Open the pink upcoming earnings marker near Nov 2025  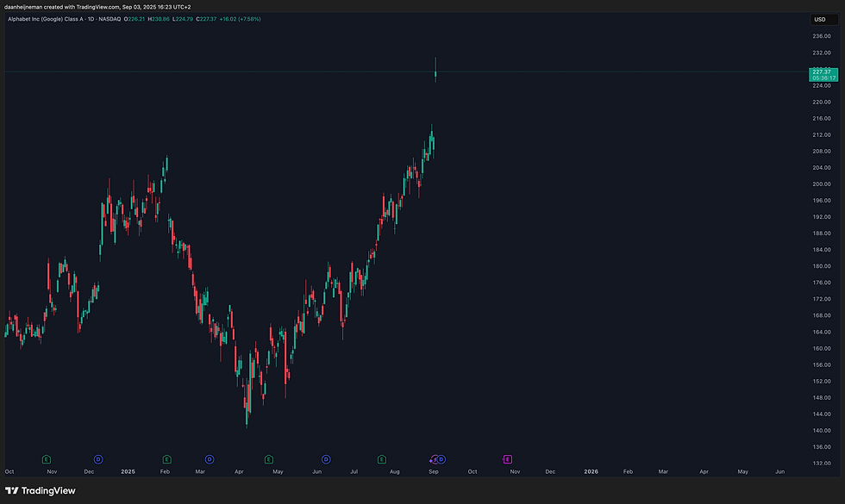tap(507, 459)
